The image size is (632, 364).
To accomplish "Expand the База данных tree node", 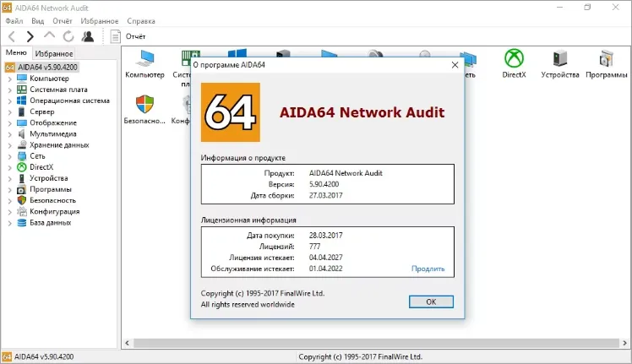I will pos(9,222).
